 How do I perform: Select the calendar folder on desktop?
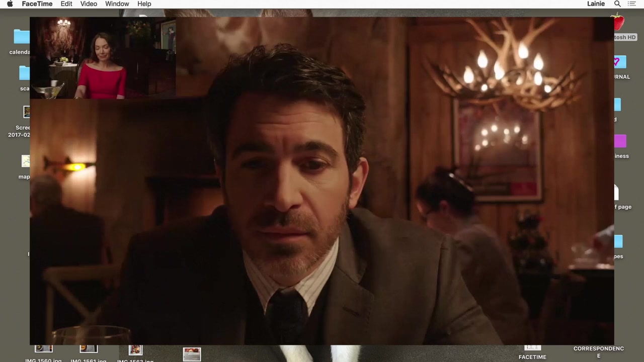tap(21, 37)
